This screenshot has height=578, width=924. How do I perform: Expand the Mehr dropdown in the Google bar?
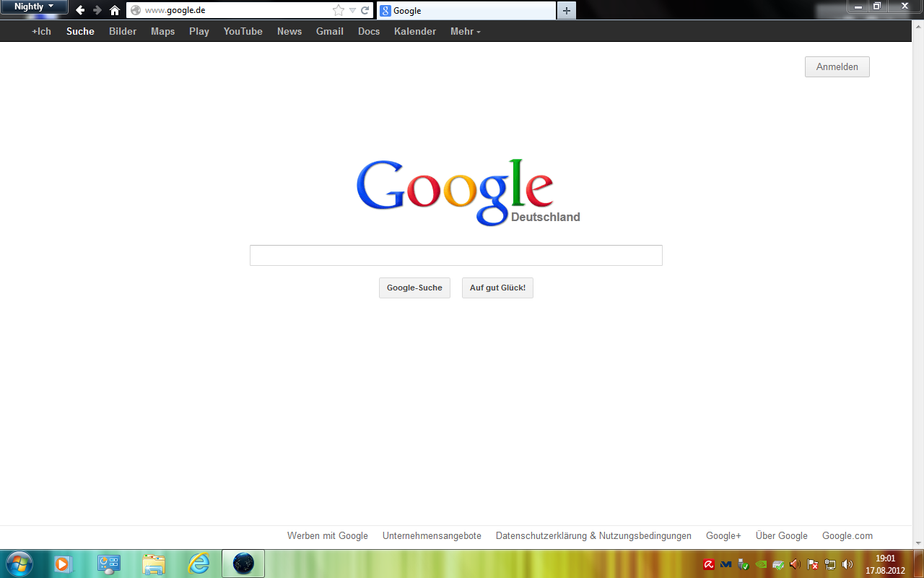pyautogui.click(x=465, y=31)
